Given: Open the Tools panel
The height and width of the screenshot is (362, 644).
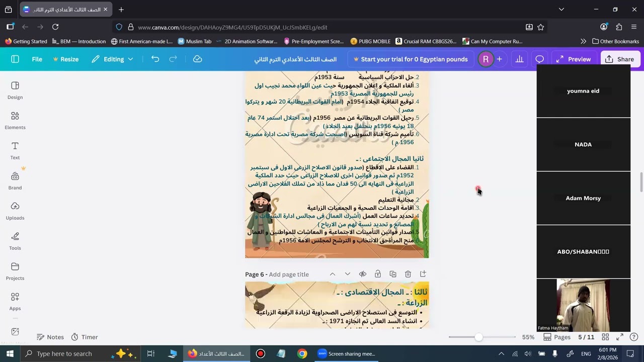Looking at the screenshot, I should [x=15, y=241].
